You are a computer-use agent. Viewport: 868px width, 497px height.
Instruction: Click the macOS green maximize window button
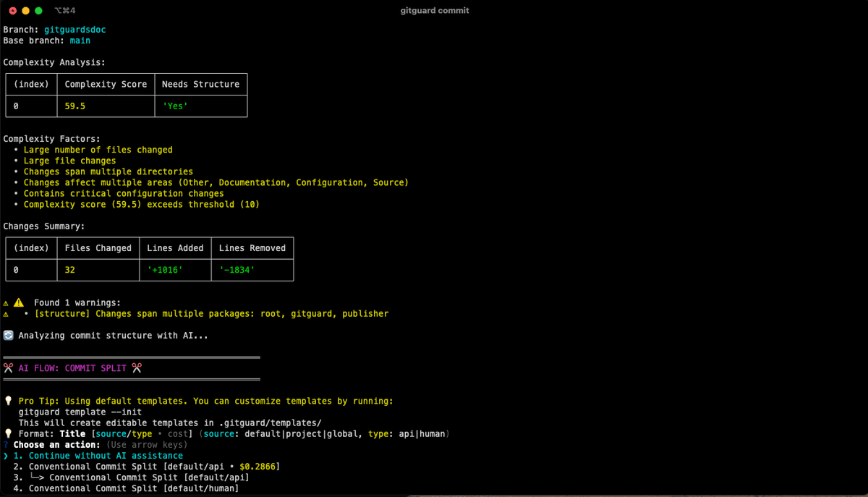pos(38,11)
